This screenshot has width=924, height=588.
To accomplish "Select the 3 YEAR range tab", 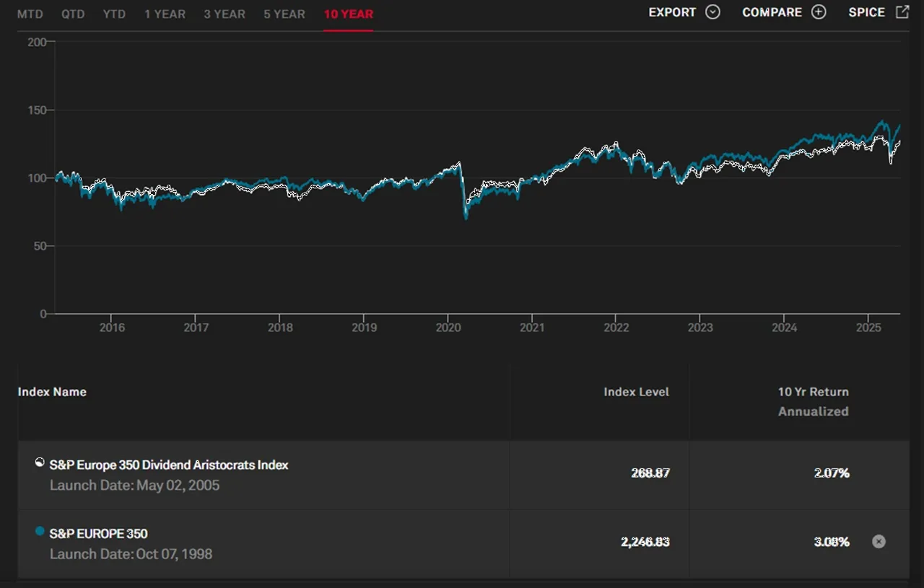I will [x=225, y=14].
